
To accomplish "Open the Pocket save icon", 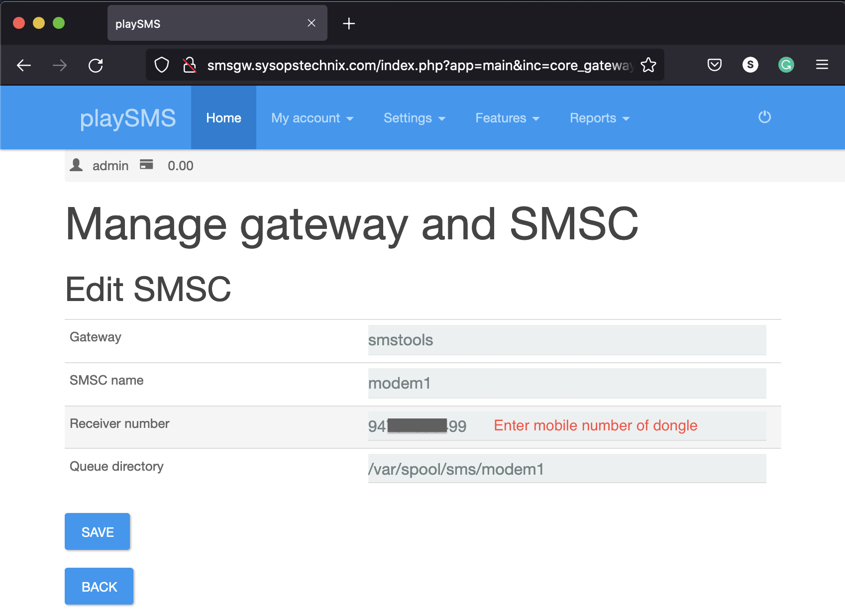I will pos(715,65).
